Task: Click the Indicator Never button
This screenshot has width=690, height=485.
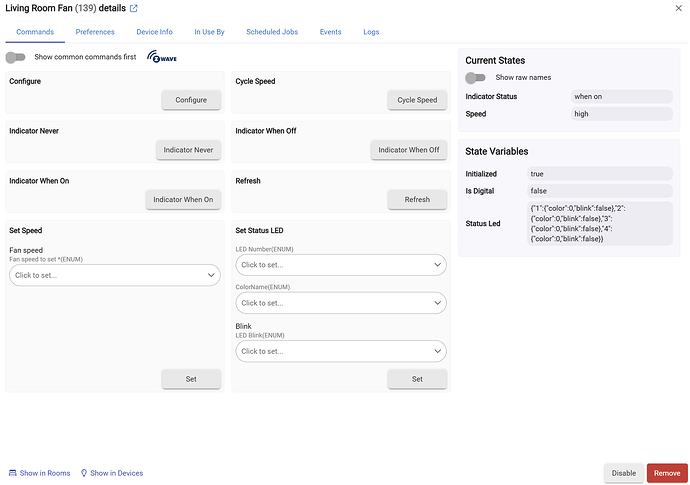Action: coord(189,150)
